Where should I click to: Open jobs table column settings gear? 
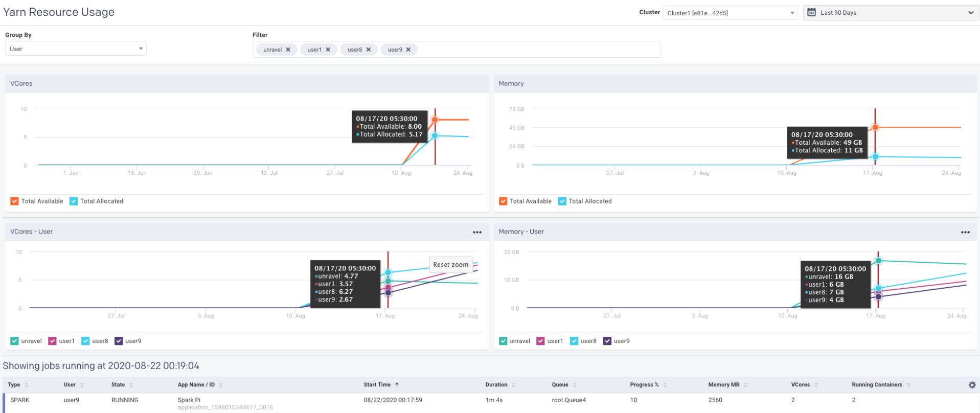click(x=972, y=385)
